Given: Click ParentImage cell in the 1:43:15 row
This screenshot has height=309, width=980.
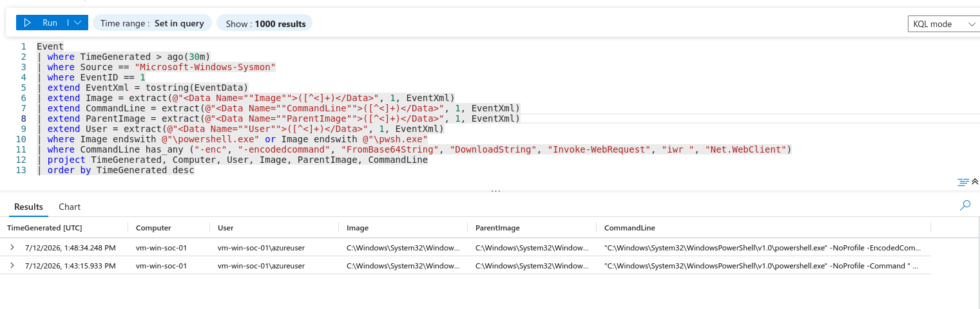Looking at the screenshot, I should coord(532,265).
